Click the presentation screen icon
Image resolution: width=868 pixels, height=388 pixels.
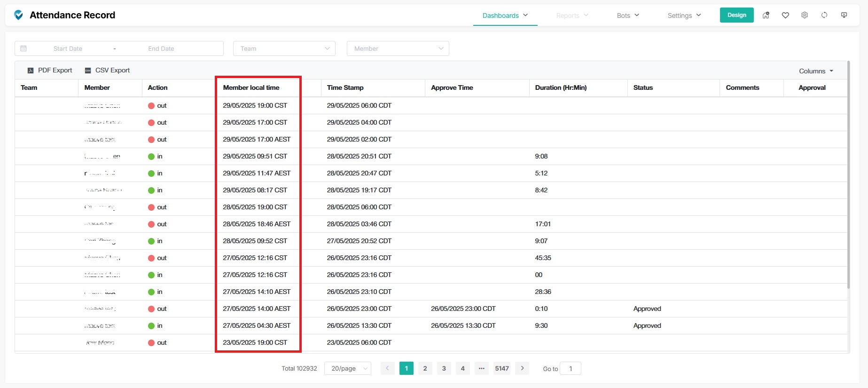tap(844, 15)
